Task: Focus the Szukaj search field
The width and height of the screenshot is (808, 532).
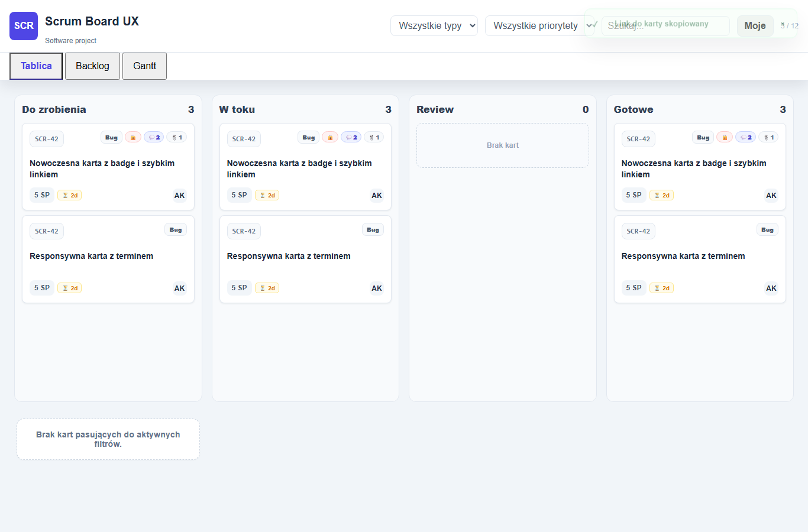Action: click(x=665, y=25)
